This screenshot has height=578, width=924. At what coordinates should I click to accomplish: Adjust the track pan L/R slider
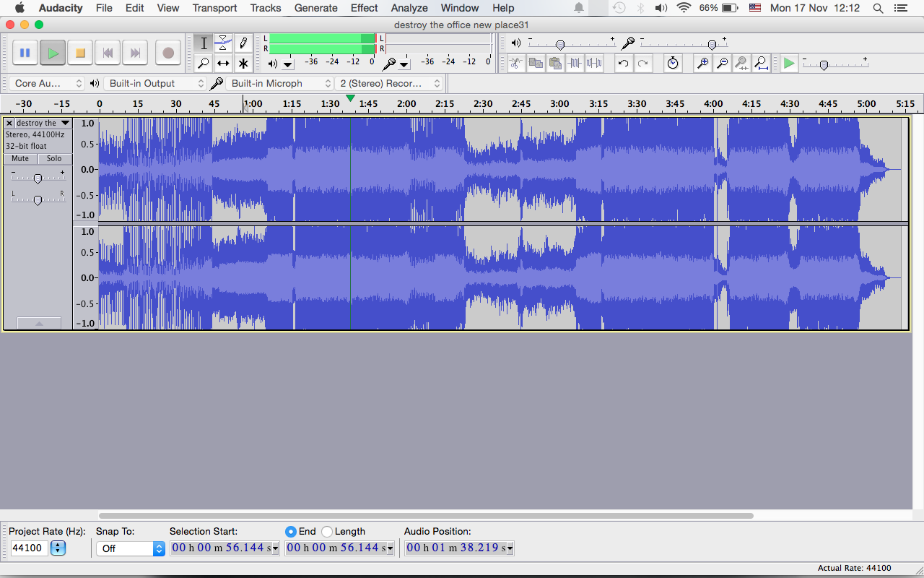[x=38, y=199]
